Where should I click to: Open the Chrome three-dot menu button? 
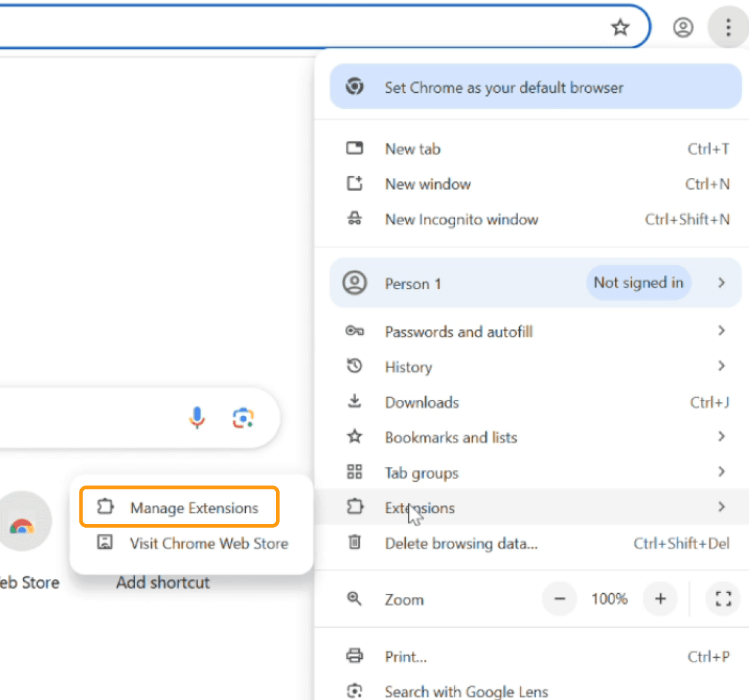tap(728, 28)
